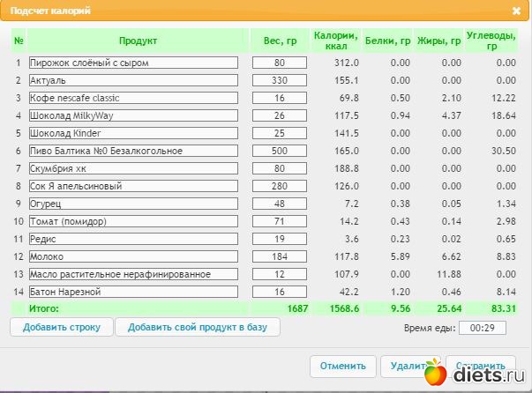This screenshot has height=393, width=532.
Task: Edit weight field 12 for Масло растительное
Action: point(280,274)
